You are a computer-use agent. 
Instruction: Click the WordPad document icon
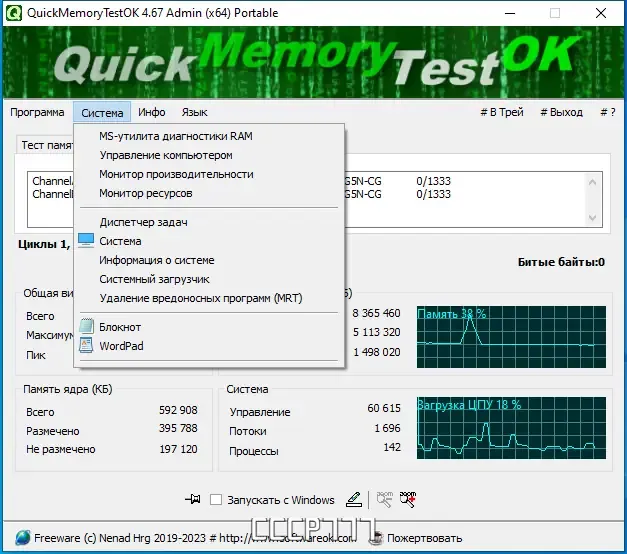(x=86, y=345)
